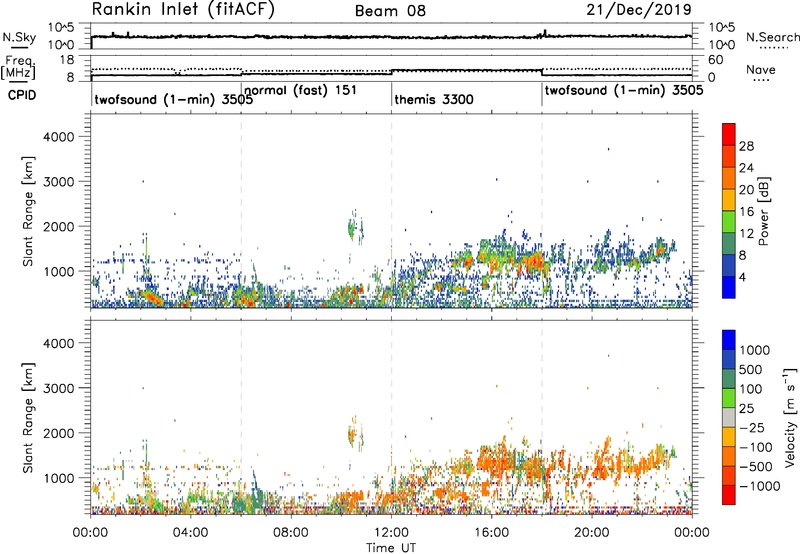
Task: Select the 'Beam 08' label
Action: [390, 11]
